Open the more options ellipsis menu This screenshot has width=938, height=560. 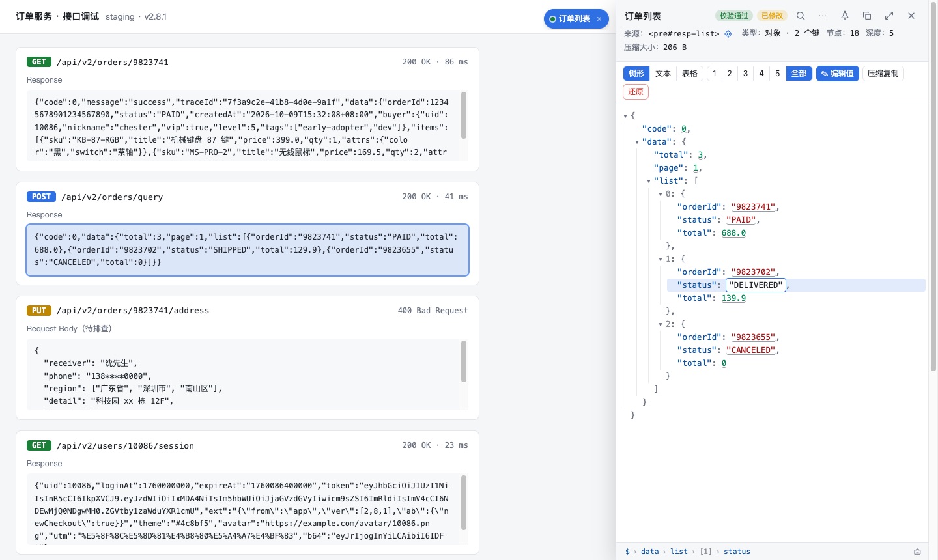click(x=823, y=16)
